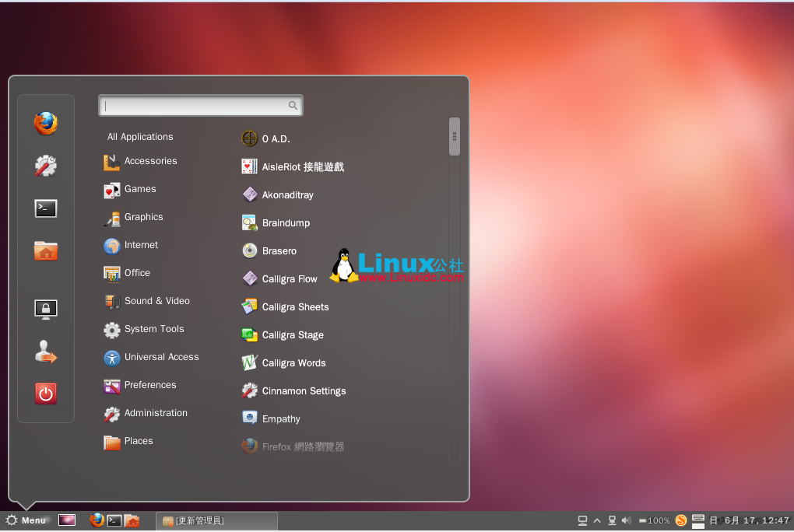Expand the tray up-arrow icon
This screenshot has height=532, width=794.
click(x=597, y=520)
